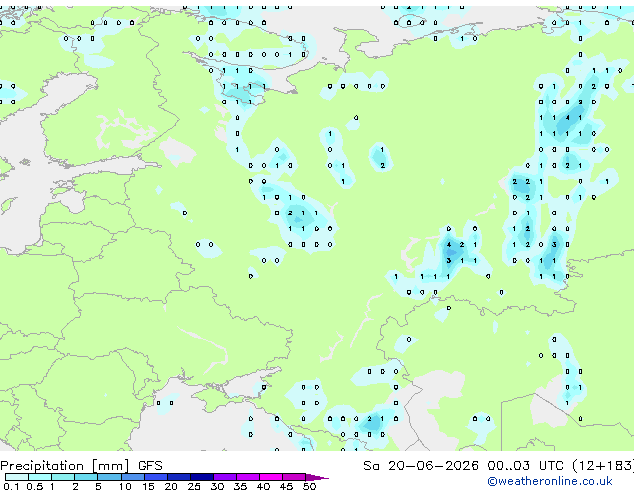The height and width of the screenshot is (490, 634).
Task: Click the '45' legend label
Action: click(x=286, y=486)
